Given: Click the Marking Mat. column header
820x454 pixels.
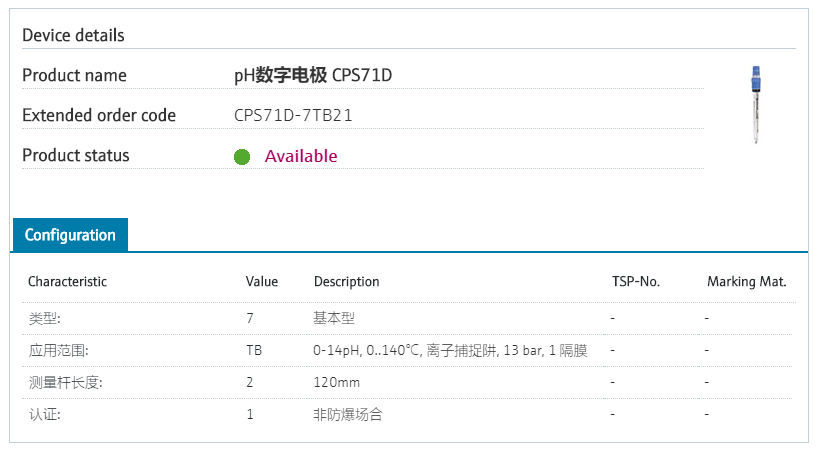Looking at the screenshot, I should tap(746, 282).
